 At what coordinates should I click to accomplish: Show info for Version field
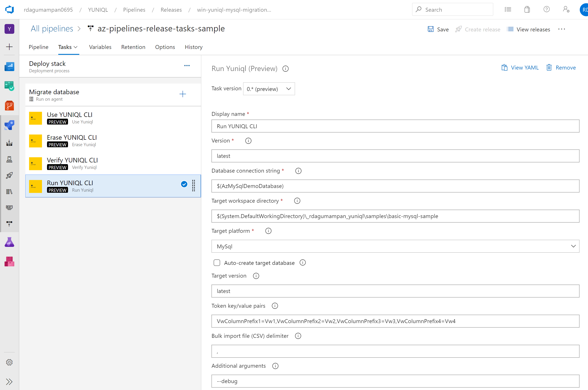[x=248, y=141]
